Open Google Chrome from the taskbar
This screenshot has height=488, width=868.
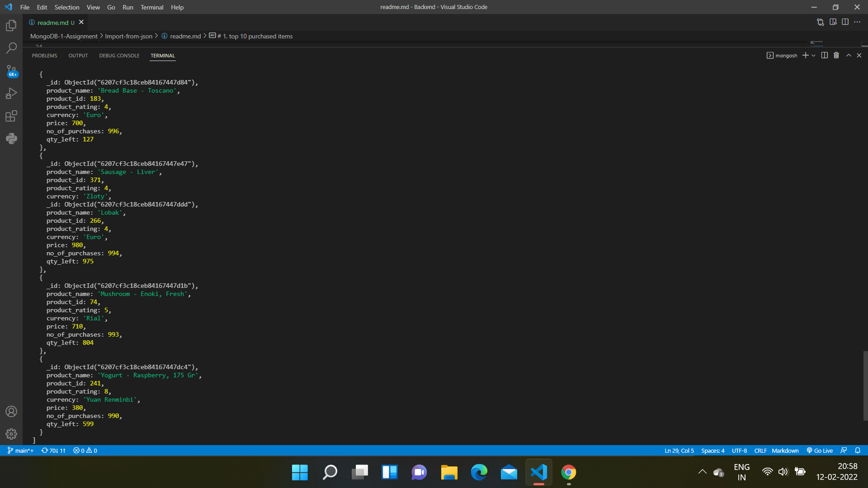(569, 472)
